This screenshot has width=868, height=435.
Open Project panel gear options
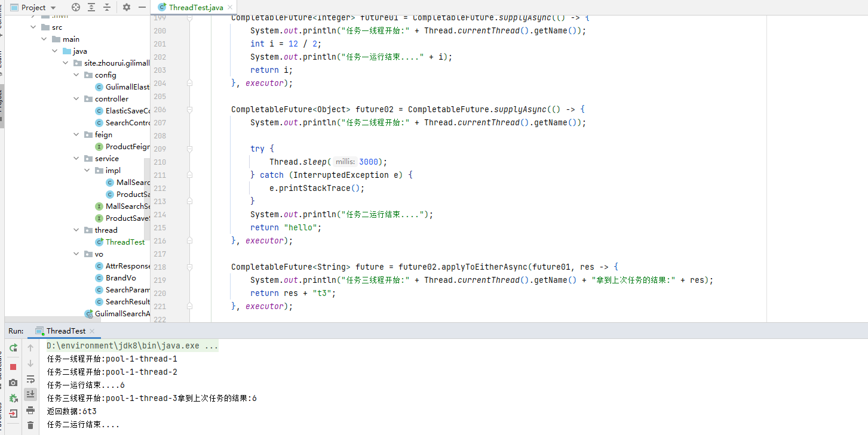point(127,7)
